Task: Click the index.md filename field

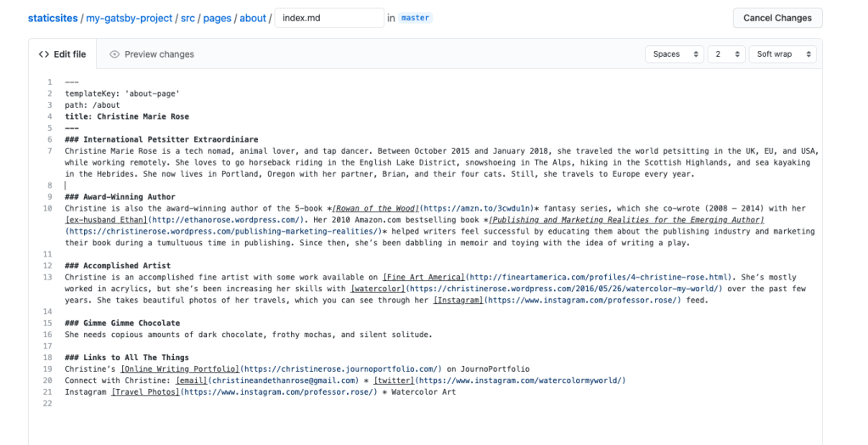Action: [329, 18]
